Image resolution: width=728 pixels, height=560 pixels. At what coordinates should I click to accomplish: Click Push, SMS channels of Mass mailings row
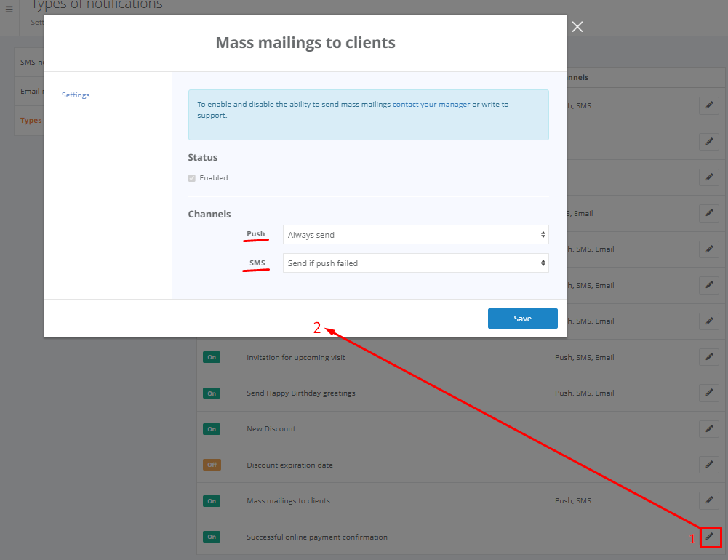click(573, 501)
